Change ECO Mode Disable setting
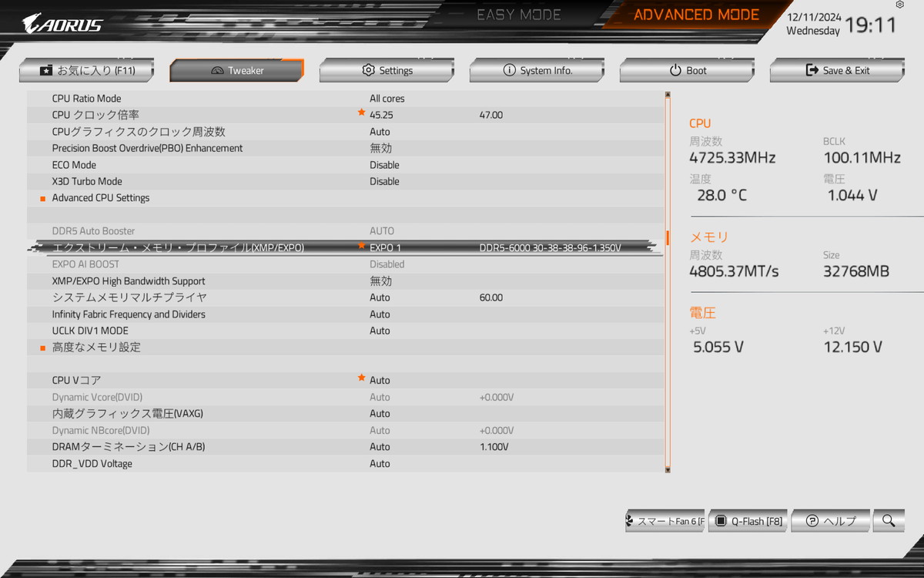This screenshot has height=578, width=924. point(384,165)
